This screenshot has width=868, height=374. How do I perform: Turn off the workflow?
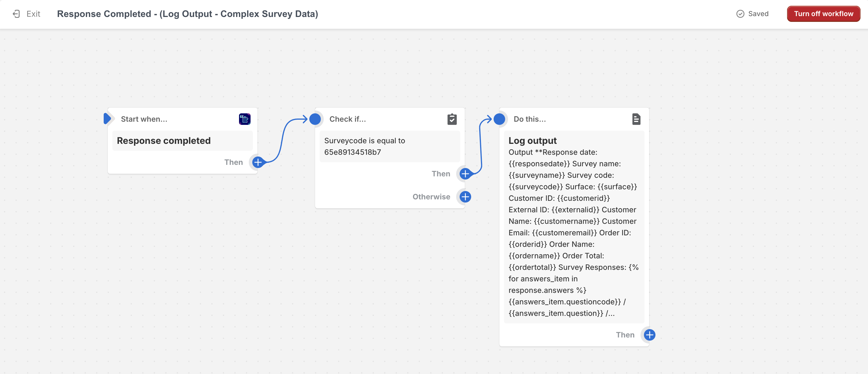[823, 14]
